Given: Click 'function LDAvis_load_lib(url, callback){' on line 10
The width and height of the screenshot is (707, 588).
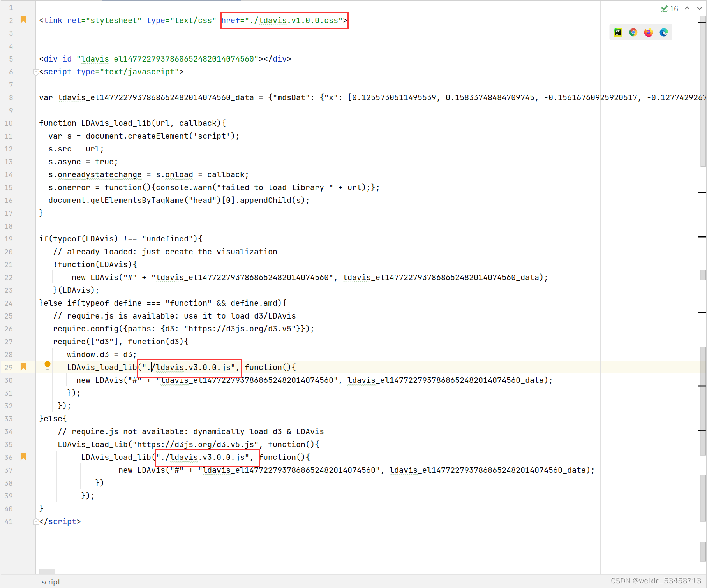Looking at the screenshot, I should tap(132, 123).
